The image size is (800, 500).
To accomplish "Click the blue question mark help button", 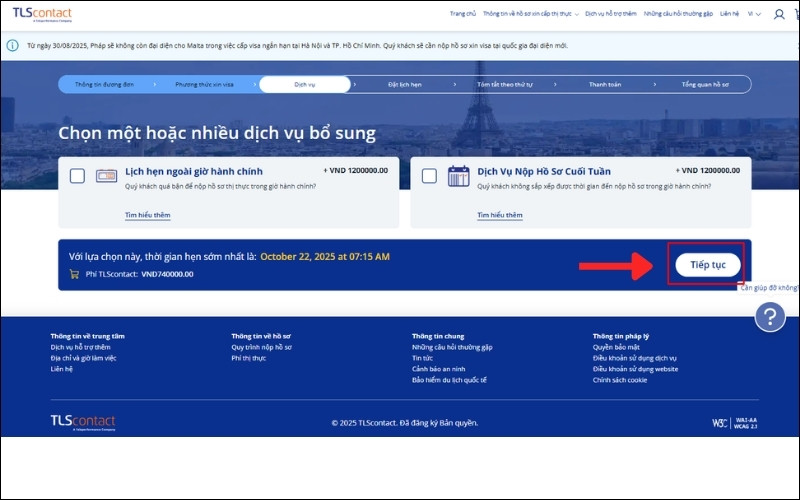I will pyautogui.click(x=769, y=317).
